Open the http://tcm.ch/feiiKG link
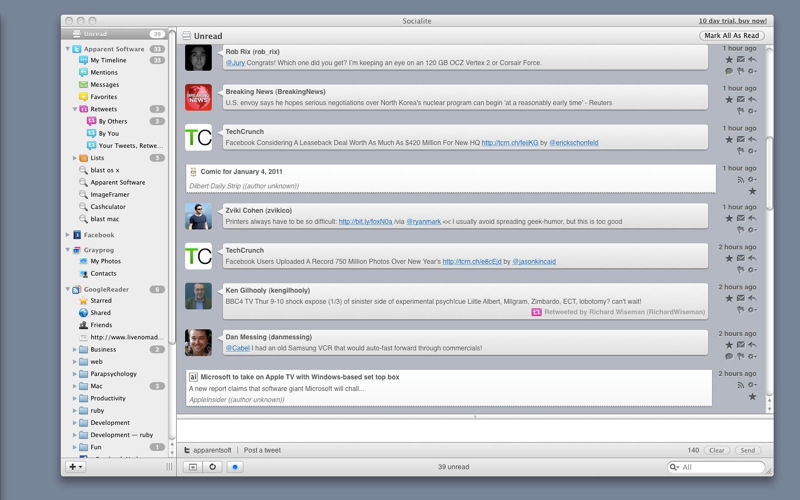The image size is (800, 500). pos(510,143)
